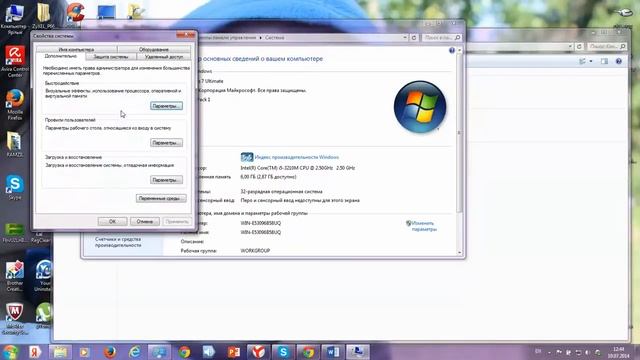640x360 pixels.
Task: Open the "Защита системы" tab
Action: click(111, 57)
